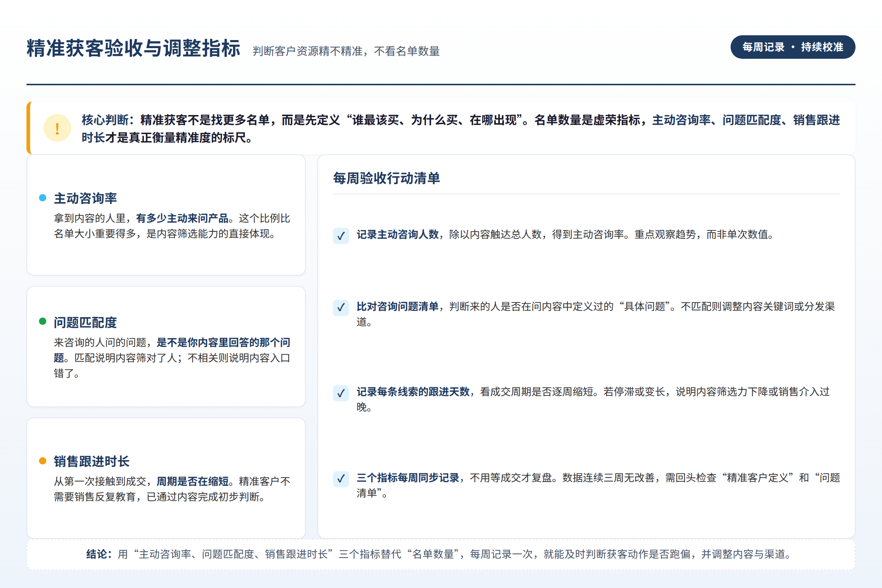Click the orange dot beside 销售跟进时长
Viewport: 882px width, 588px height.
tap(43, 461)
